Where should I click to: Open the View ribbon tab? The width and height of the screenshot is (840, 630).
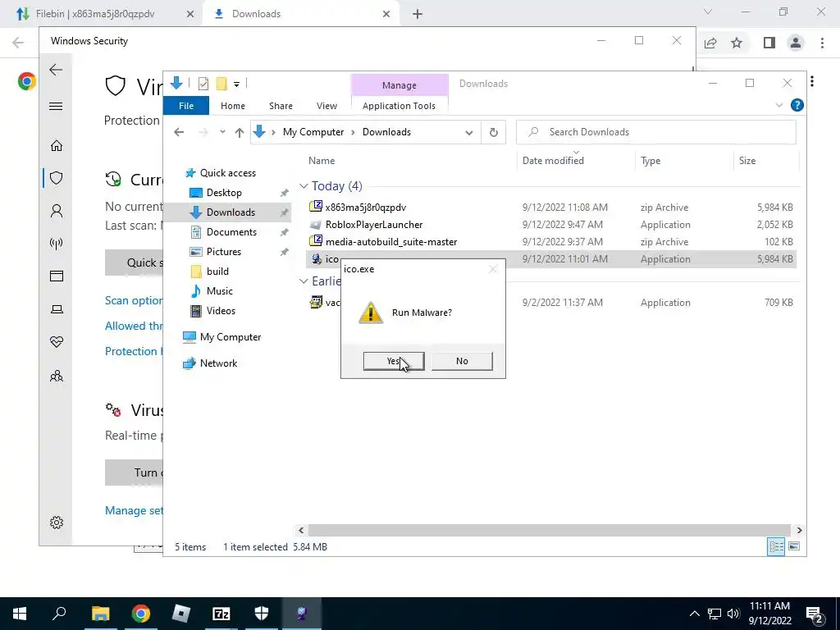tap(326, 106)
